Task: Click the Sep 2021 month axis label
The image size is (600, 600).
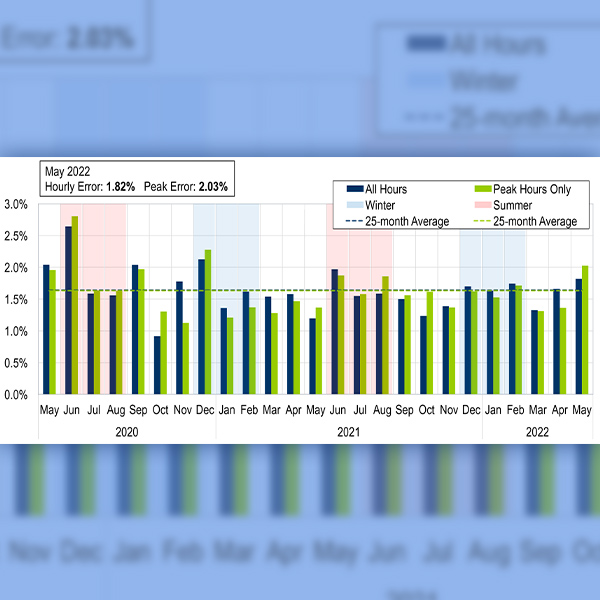Action: click(404, 411)
